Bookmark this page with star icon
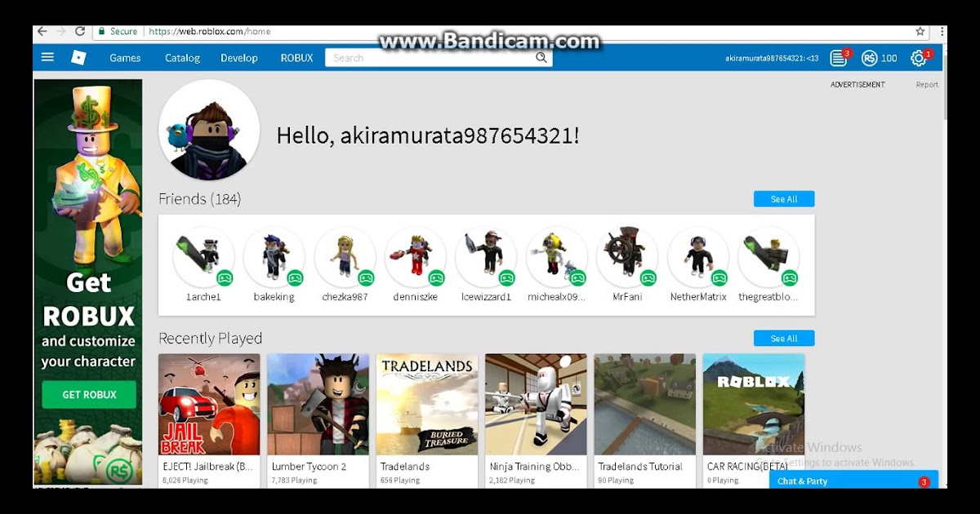This screenshot has height=514, width=980. [920, 31]
